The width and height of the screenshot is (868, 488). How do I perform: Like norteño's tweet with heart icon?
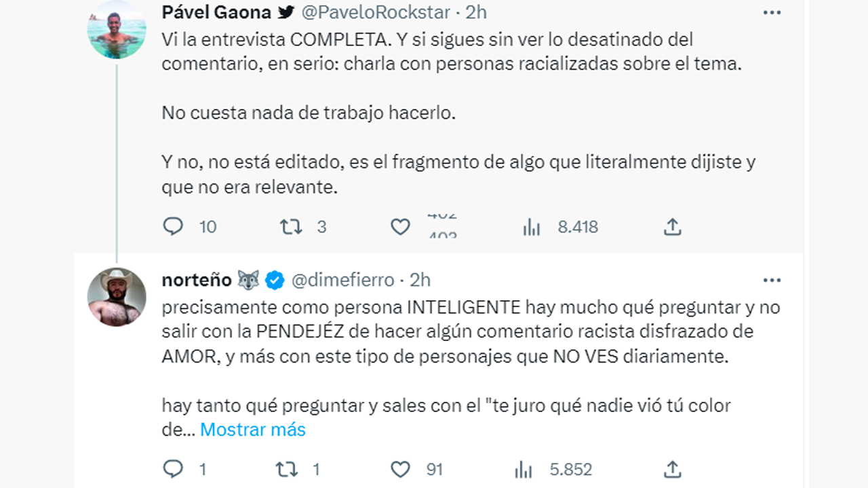[x=400, y=468]
